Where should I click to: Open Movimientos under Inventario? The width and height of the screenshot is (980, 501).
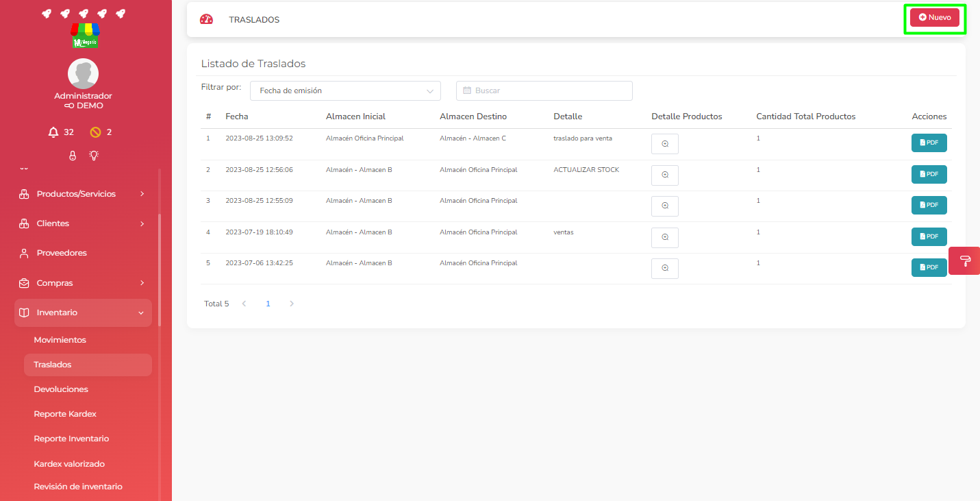coord(60,340)
